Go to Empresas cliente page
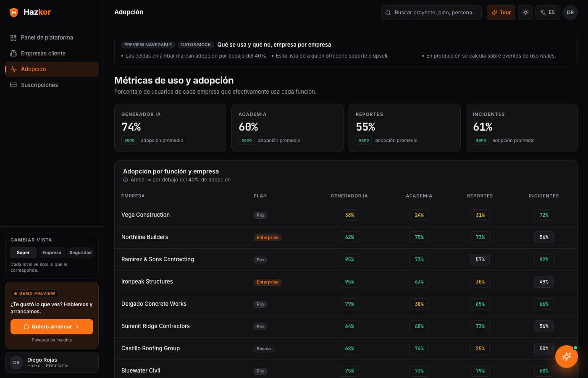The height and width of the screenshot is (378, 588). tap(52, 53)
